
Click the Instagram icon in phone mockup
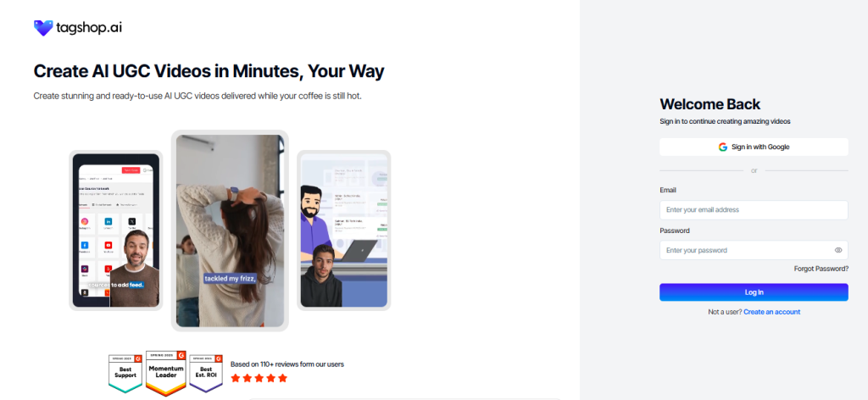(x=85, y=222)
